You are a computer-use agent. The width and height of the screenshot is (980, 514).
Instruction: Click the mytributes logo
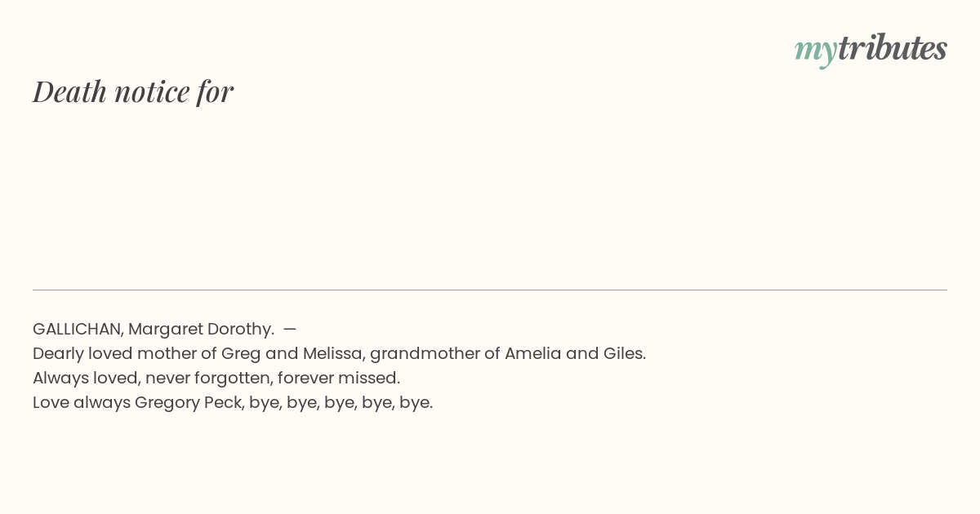pos(871,49)
